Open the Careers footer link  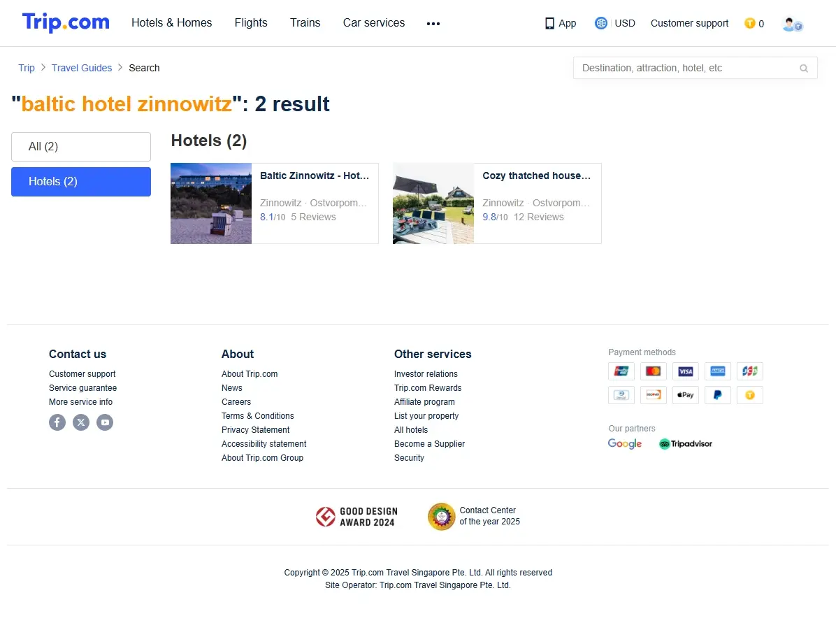[x=236, y=402]
